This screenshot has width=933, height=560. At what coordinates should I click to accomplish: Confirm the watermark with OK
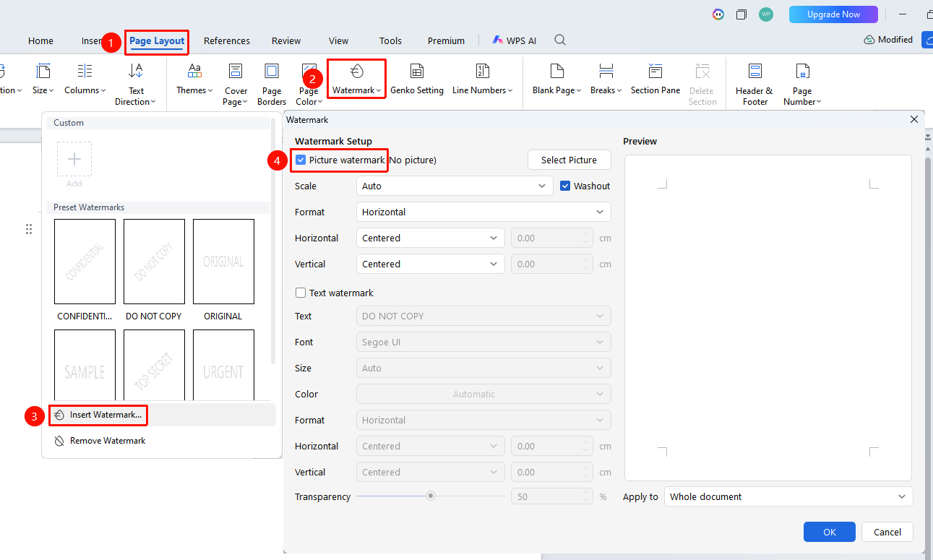click(830, 532)
